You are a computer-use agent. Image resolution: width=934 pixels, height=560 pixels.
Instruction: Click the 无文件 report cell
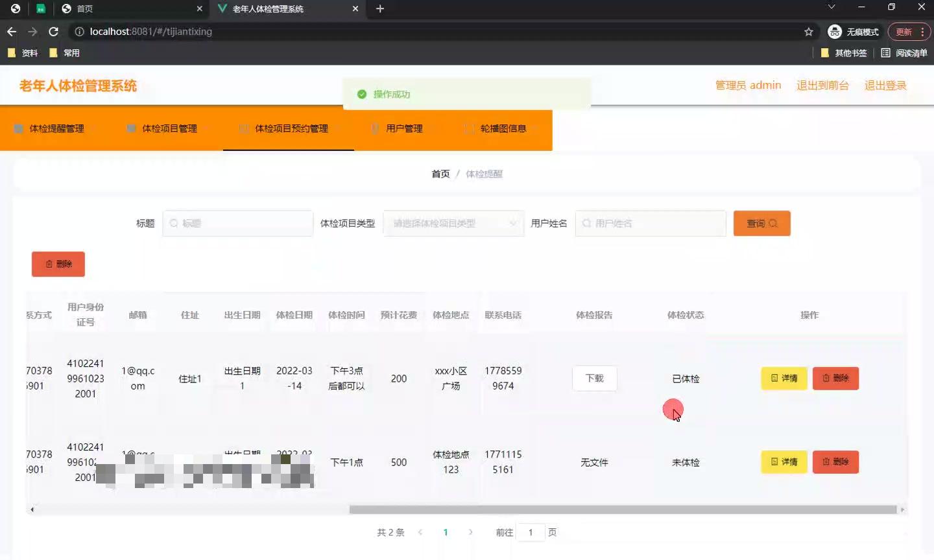[594, 462]
